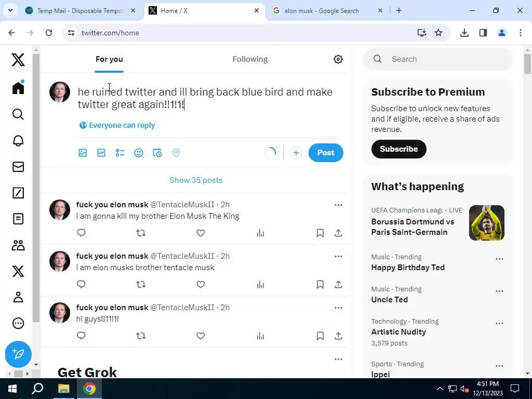Click the blue compose feather button

[18, 354]
